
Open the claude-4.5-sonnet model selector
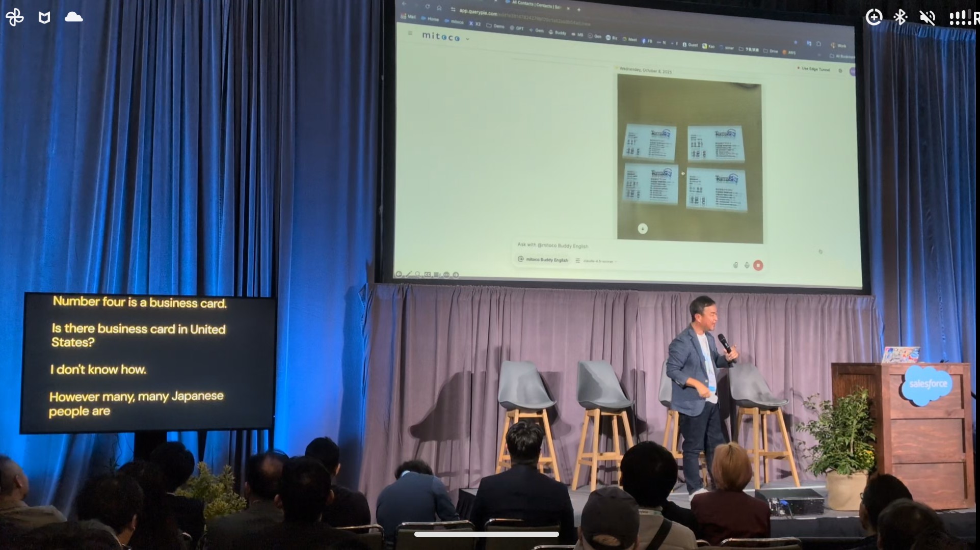point(598,261)
